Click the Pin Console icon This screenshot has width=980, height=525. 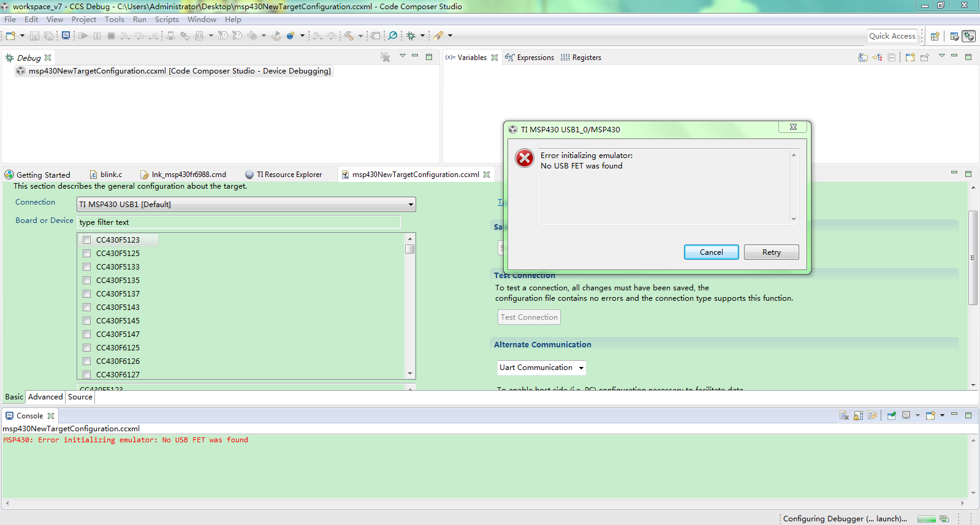892,415
